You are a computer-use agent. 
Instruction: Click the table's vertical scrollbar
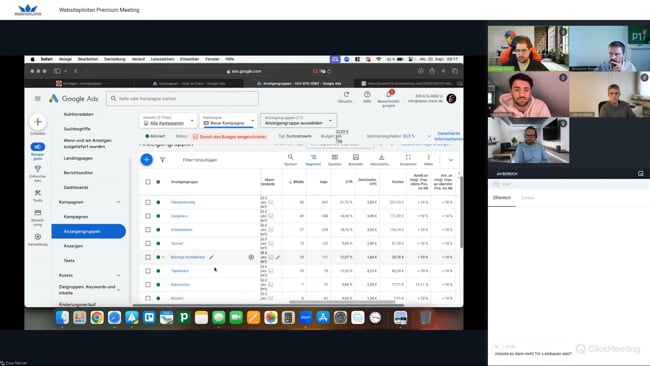[x=461, y=213]
